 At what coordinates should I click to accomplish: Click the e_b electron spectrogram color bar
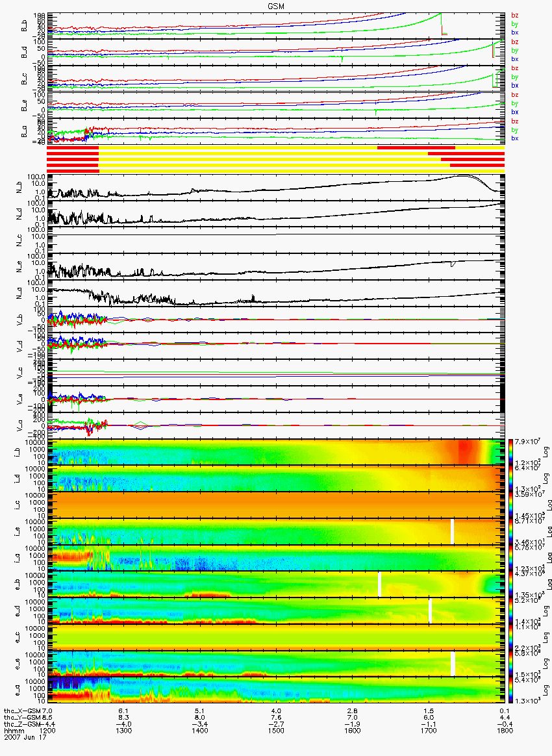(510, 585)
